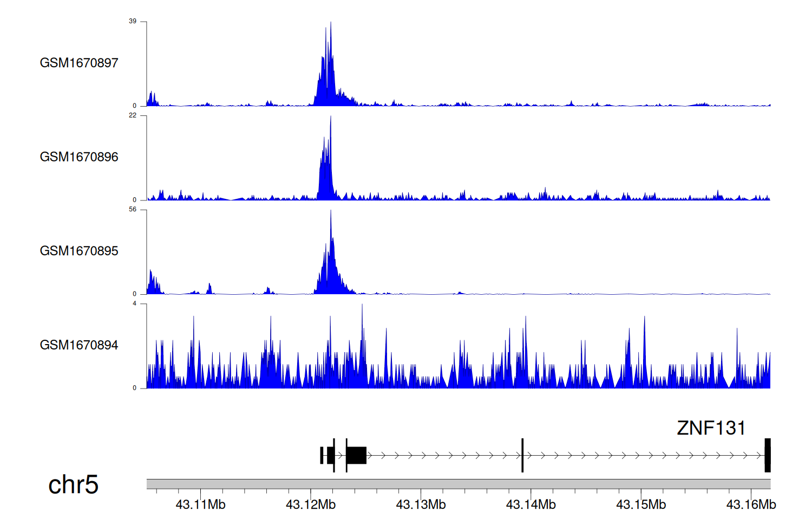The image size is (812, 531).
Task: Click the 43.11Mb axis position label
Action: coord(200,505)
